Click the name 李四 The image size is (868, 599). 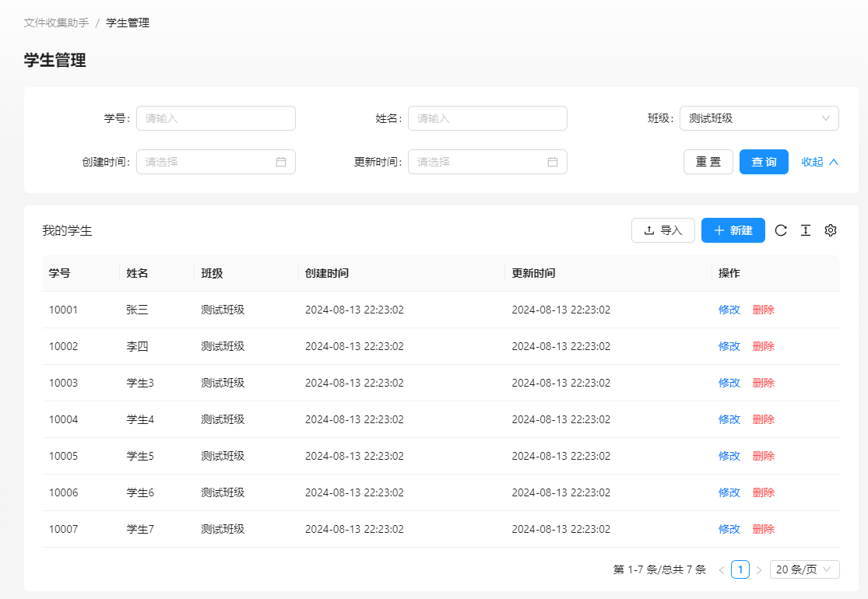point(137,346)
